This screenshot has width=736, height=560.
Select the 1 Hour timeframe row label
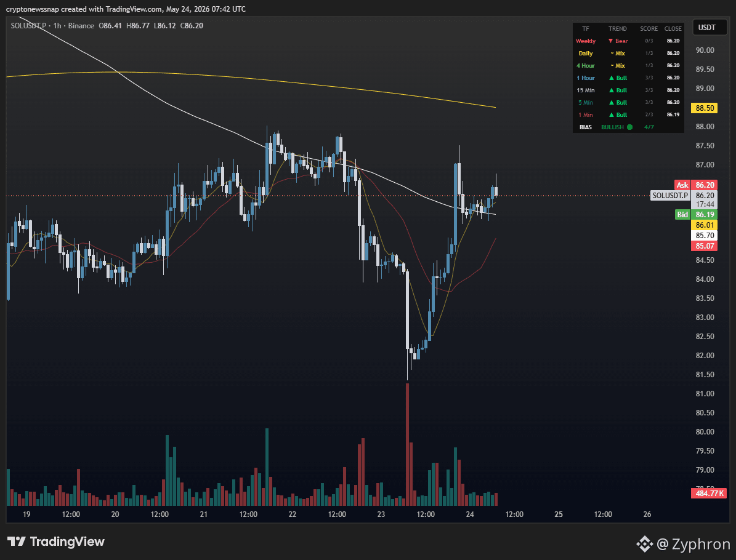point(585,78)
